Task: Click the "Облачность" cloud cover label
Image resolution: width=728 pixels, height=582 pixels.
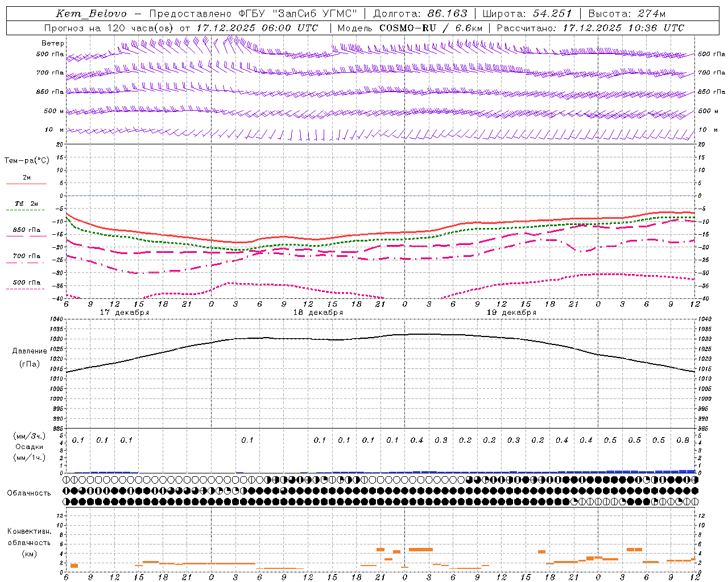Action: [29, 493]
